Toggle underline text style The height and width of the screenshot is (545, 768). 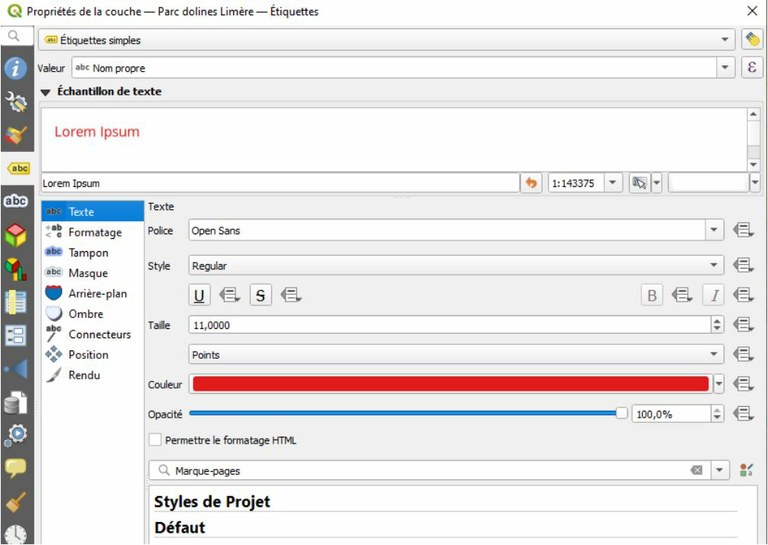pos(199,295)
